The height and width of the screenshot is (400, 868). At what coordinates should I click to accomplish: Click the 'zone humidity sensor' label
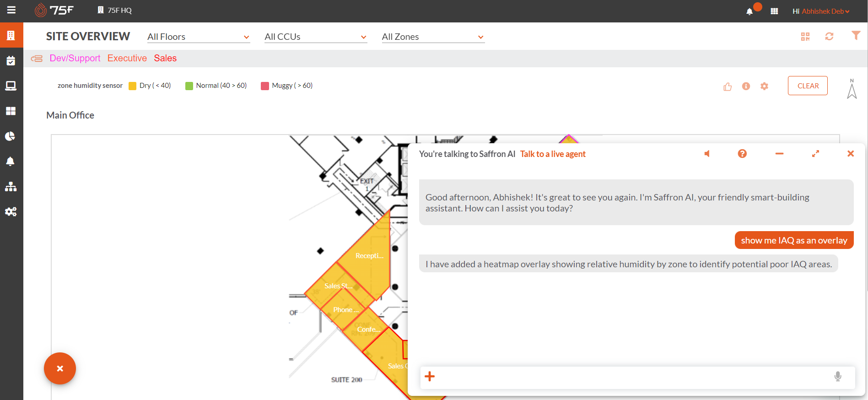[x=90, y=86]
